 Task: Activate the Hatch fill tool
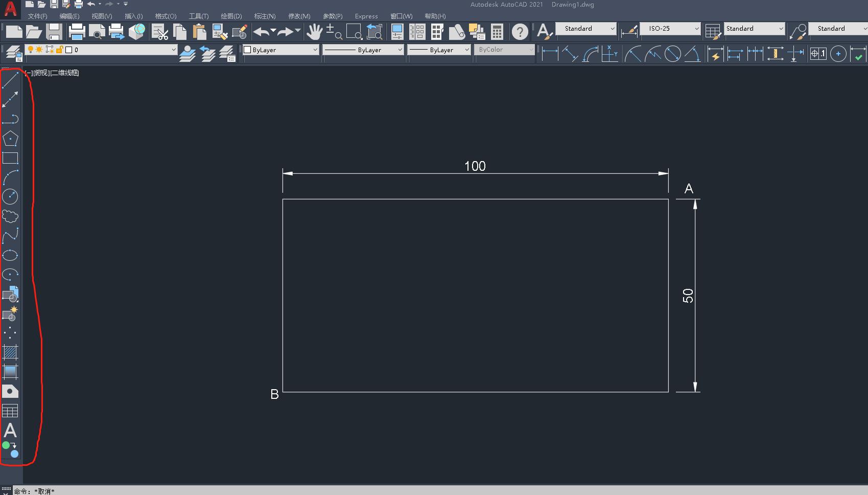click(x=10, y=352)
